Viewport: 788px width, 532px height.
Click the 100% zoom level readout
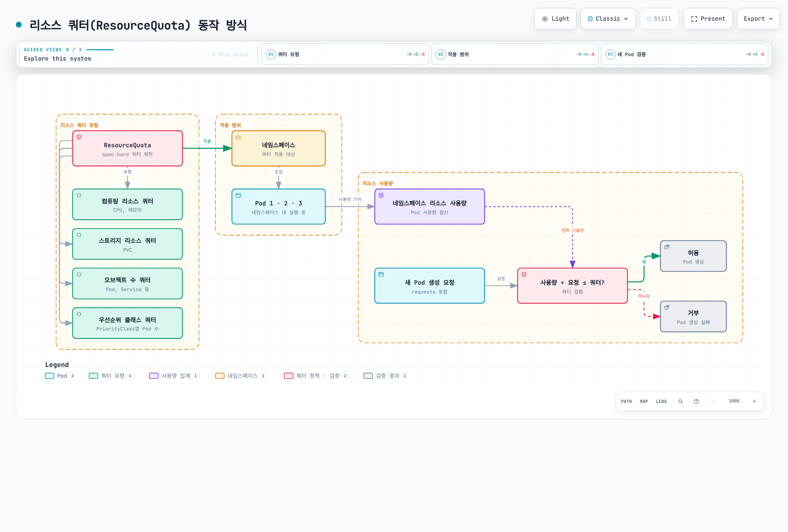coord(734,401)
